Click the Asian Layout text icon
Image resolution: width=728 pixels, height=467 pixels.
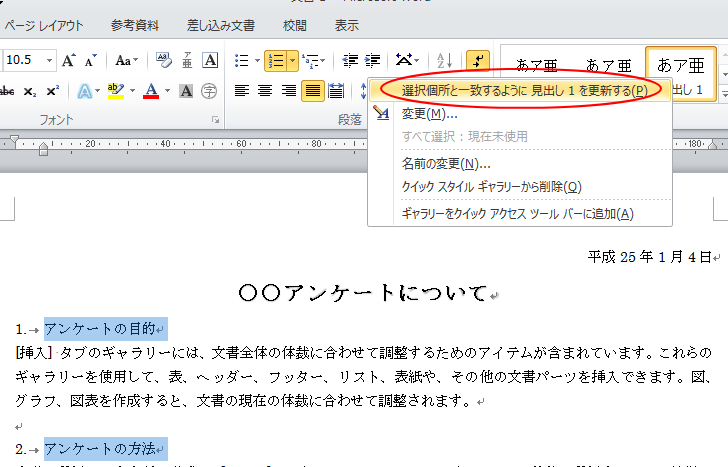403,60
